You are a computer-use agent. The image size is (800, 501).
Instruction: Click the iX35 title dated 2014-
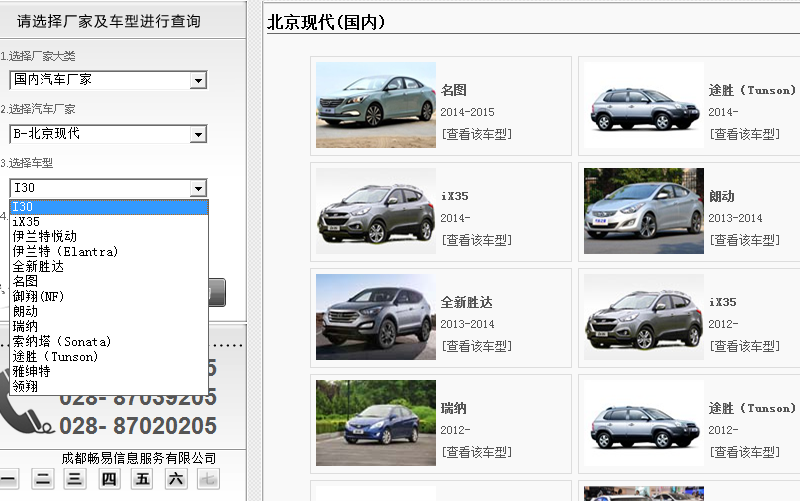pyautogui.click(x=455, y=196)
